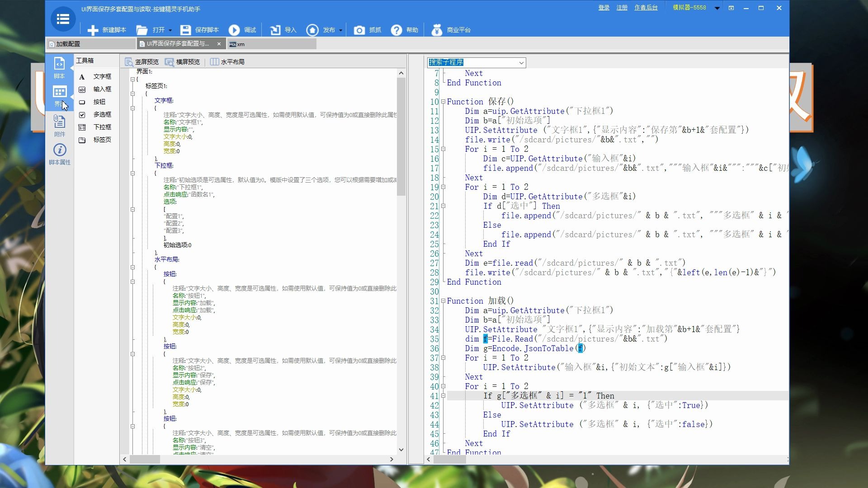
Task: Collapse the 界面1 block in tree
Action: tap(132, 80)
